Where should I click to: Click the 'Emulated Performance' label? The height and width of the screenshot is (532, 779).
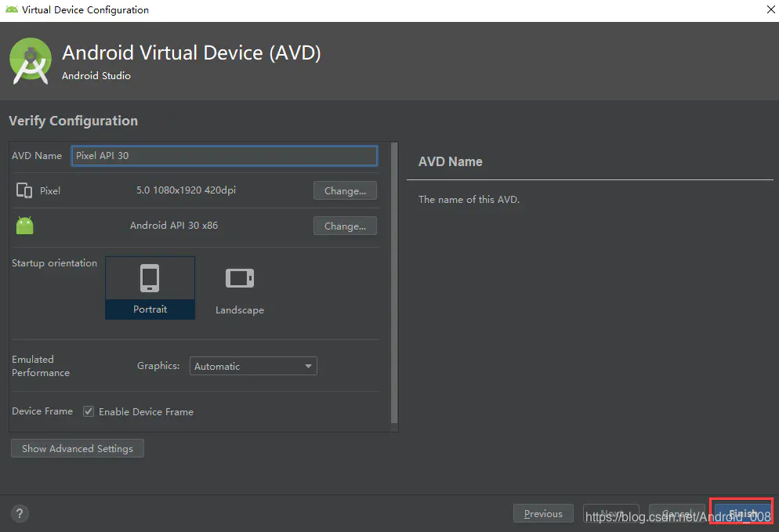click(41, 366)
